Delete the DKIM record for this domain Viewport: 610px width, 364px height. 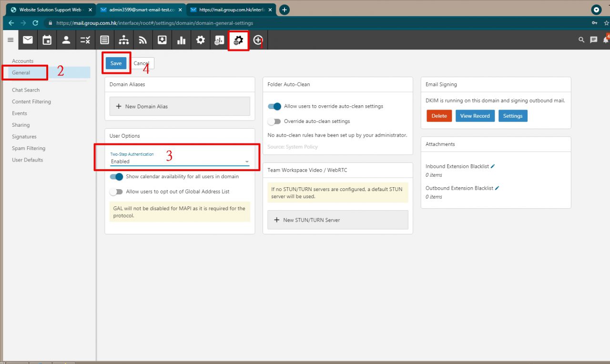(x=438, y=115)
